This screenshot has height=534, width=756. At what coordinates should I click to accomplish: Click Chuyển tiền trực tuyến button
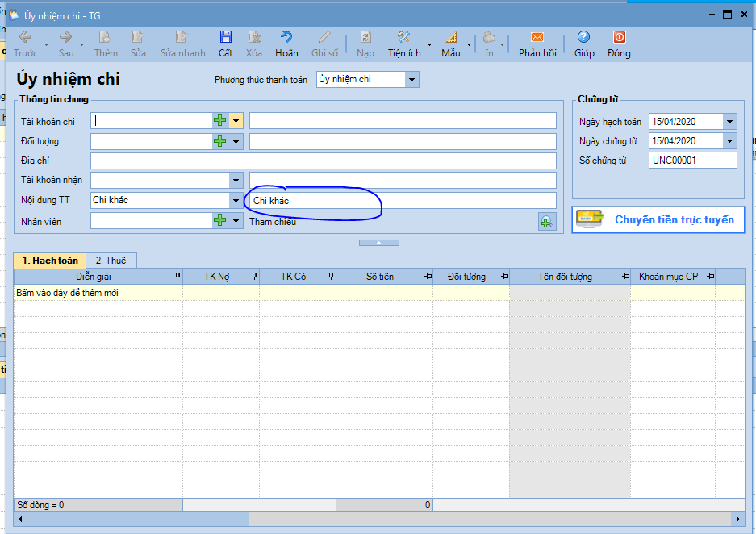tap(658, 219)
